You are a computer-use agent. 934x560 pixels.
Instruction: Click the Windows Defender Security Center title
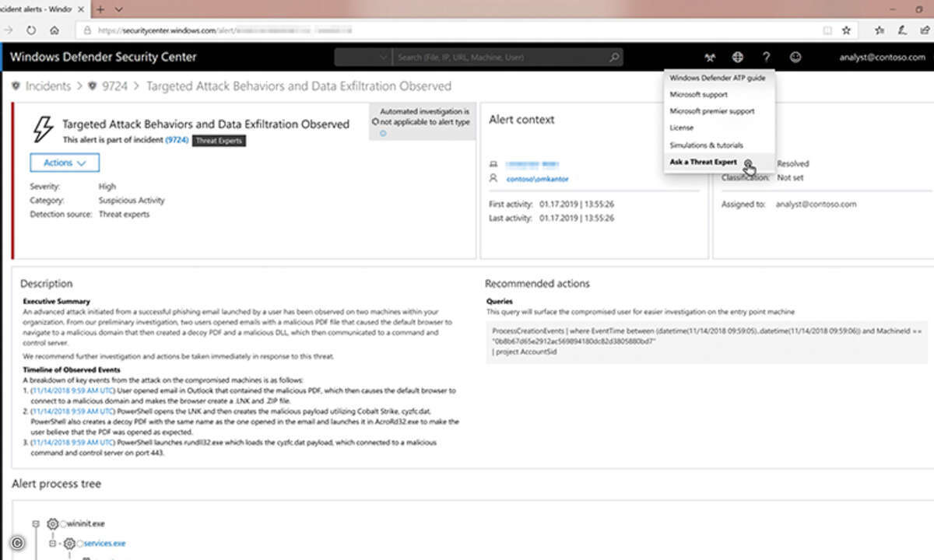tap(104, 57)
